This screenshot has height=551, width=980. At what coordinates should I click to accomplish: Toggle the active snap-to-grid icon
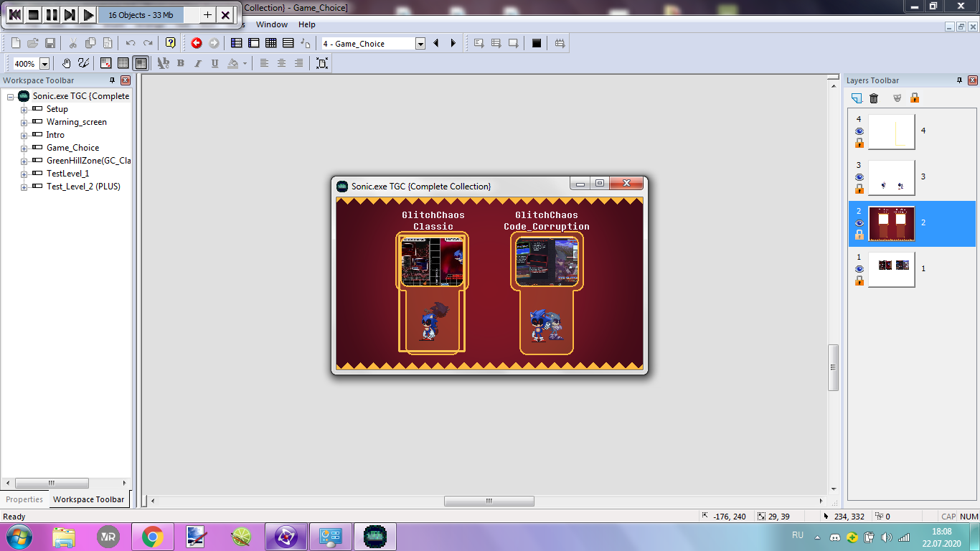pos(141,63)
